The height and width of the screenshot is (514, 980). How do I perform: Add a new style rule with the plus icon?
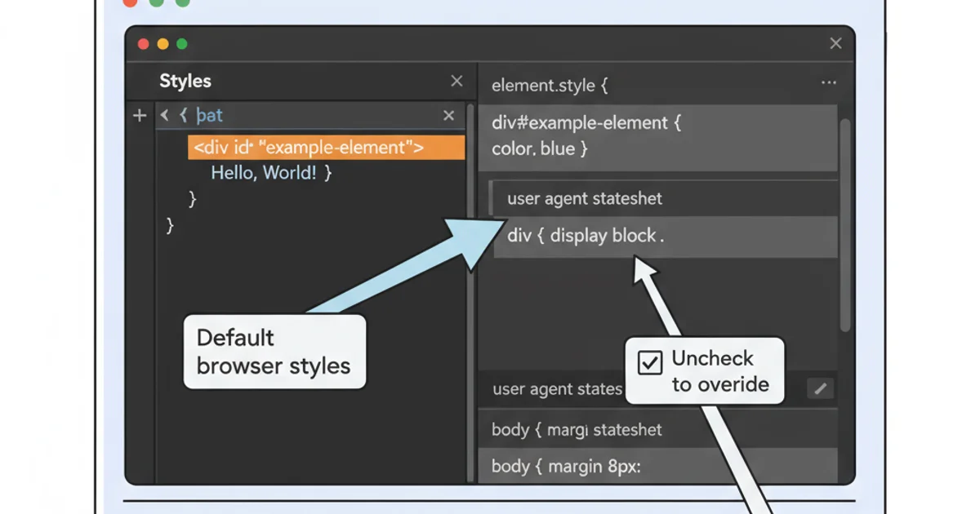click(x=139, y=115)
